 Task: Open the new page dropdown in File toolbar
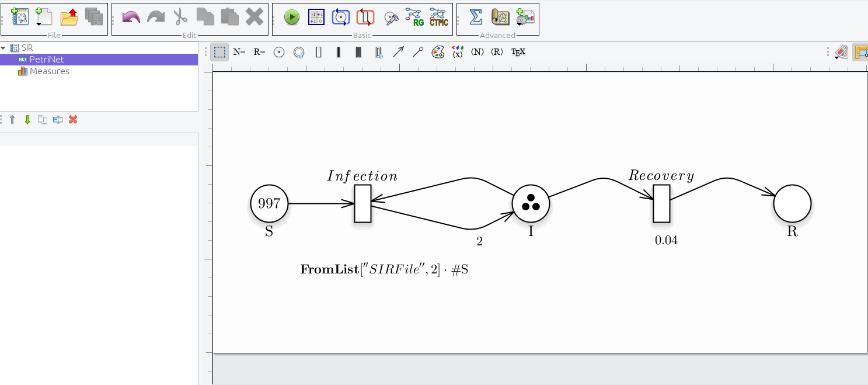click(43, 18)
